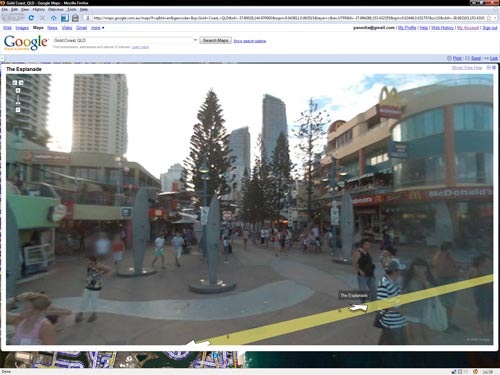Screen dimensions: 500x375
Task: Click the Street View zoom slider track
Action: point(18,100)
